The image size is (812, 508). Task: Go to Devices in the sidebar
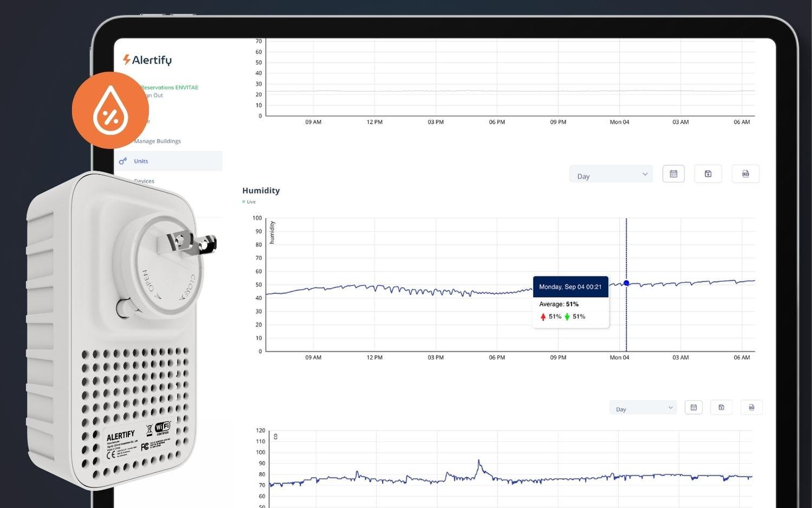[145, 181]
